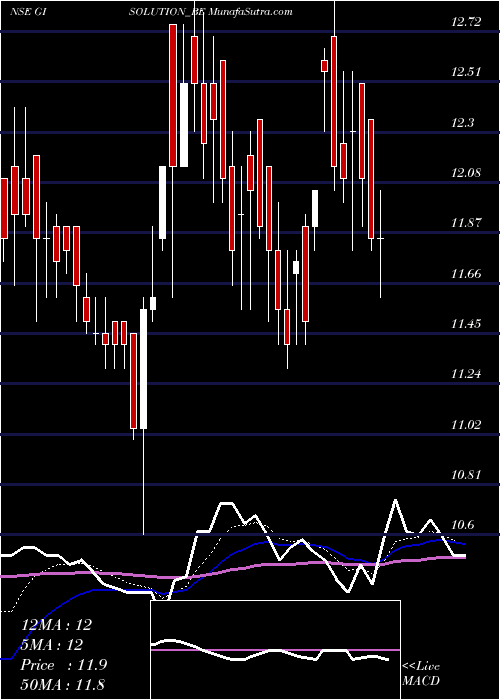The height and width of the screenshot is (700, 500).
Task: Click the 12.51 price axis label
Action: point(466,72)
